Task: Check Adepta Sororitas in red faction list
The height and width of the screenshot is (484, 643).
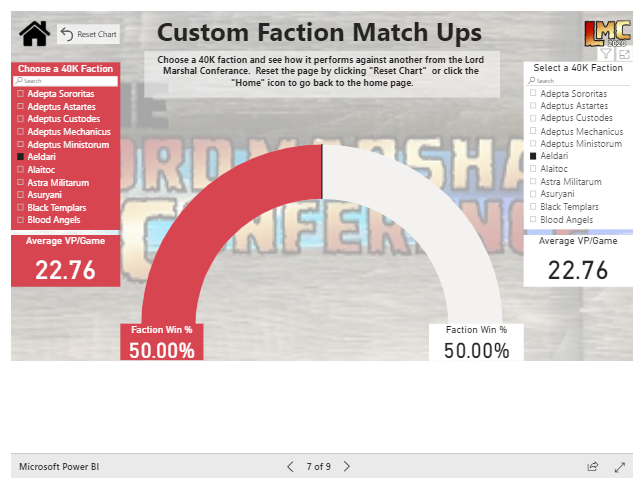Action: click(x=21, y=93)
